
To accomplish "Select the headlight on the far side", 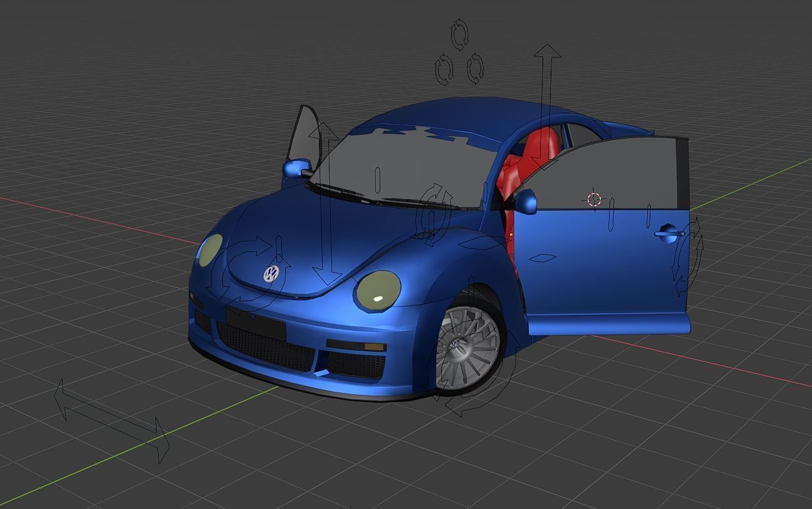I will coord(209,249).
